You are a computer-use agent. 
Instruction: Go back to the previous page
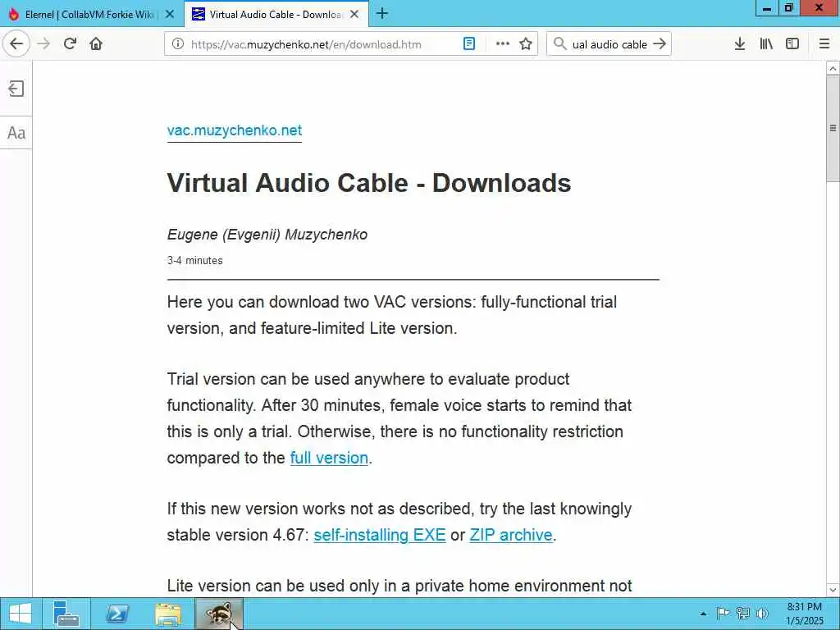point(16,43)
